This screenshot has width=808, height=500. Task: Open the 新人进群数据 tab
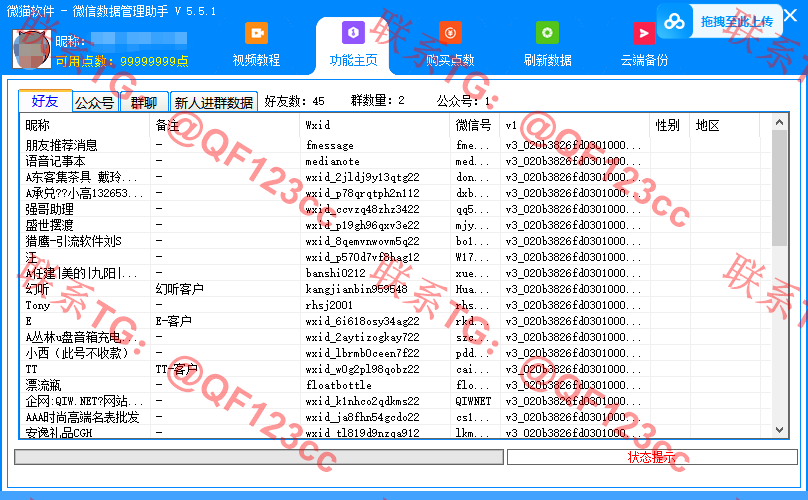point(214,102)
